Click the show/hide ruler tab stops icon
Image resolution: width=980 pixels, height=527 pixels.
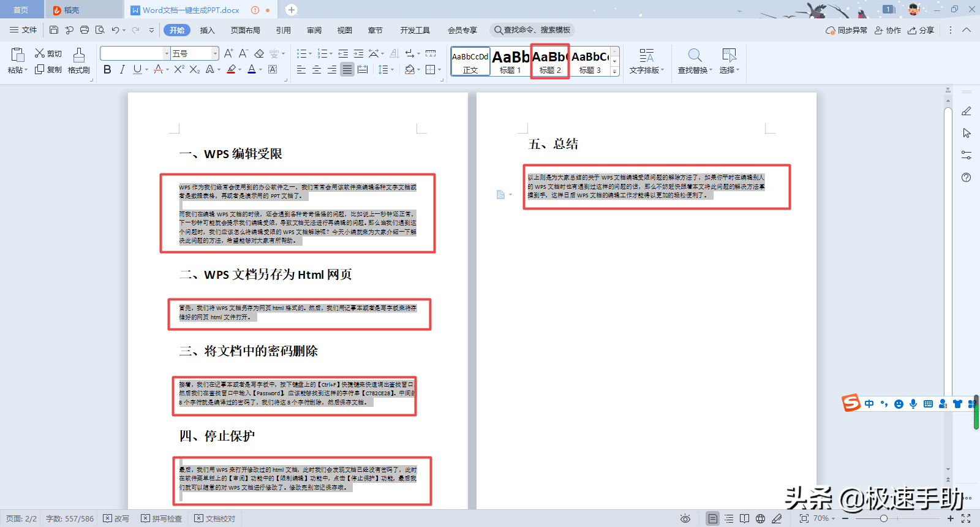click(431, 53)
